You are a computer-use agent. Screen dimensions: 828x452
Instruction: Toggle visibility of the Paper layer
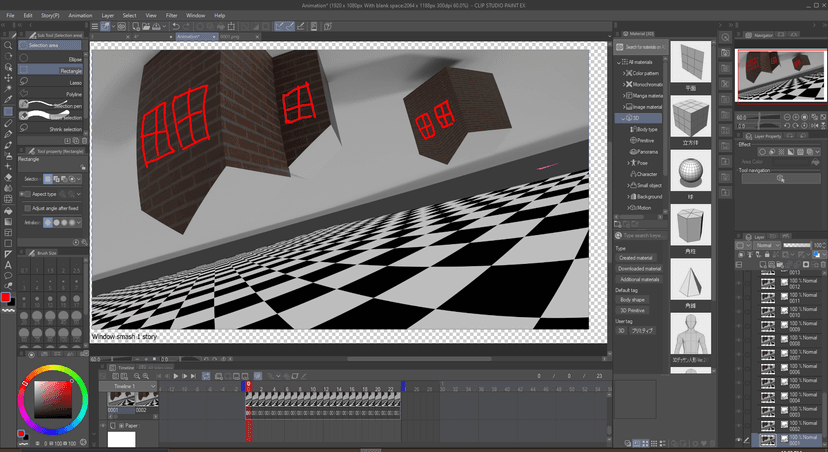coord(102,426)
